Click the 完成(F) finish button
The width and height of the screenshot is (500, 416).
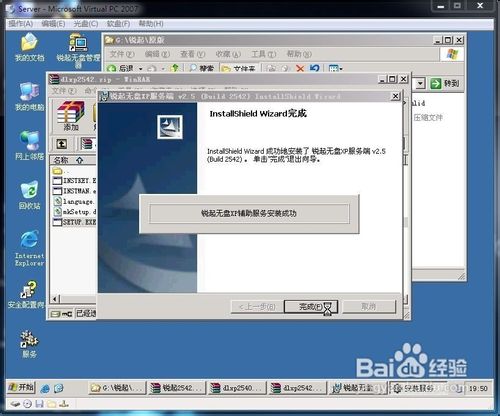311,307
